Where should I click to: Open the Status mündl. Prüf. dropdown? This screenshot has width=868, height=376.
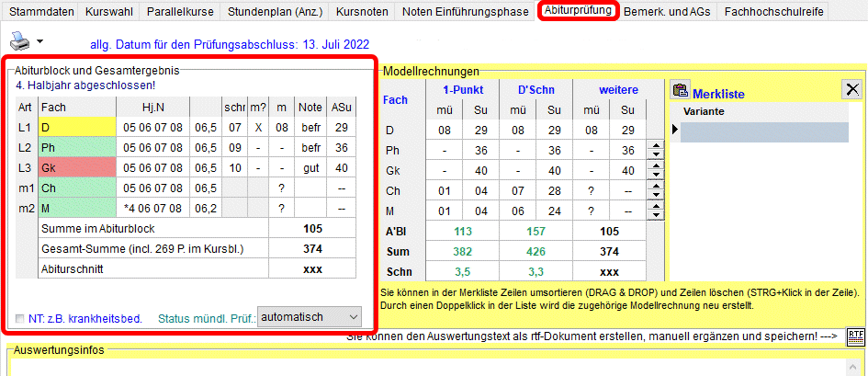tap(310, 316)
